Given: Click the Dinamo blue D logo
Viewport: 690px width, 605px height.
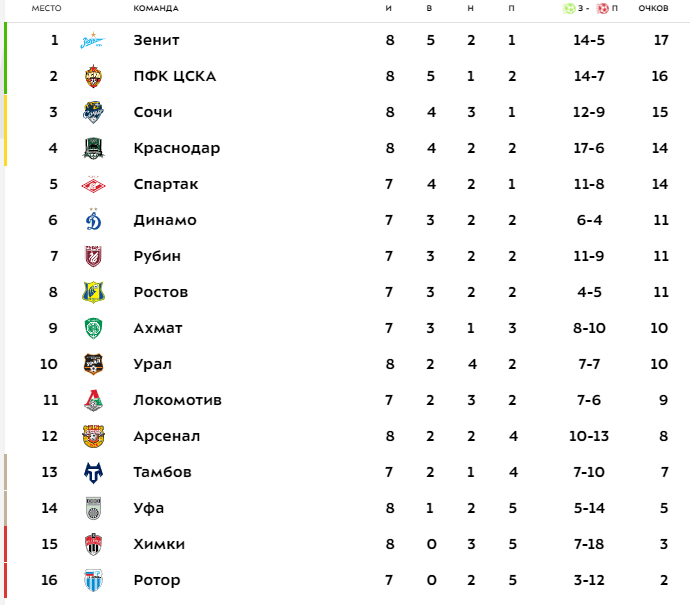Looking at the screenshot, I should [94, 221].
